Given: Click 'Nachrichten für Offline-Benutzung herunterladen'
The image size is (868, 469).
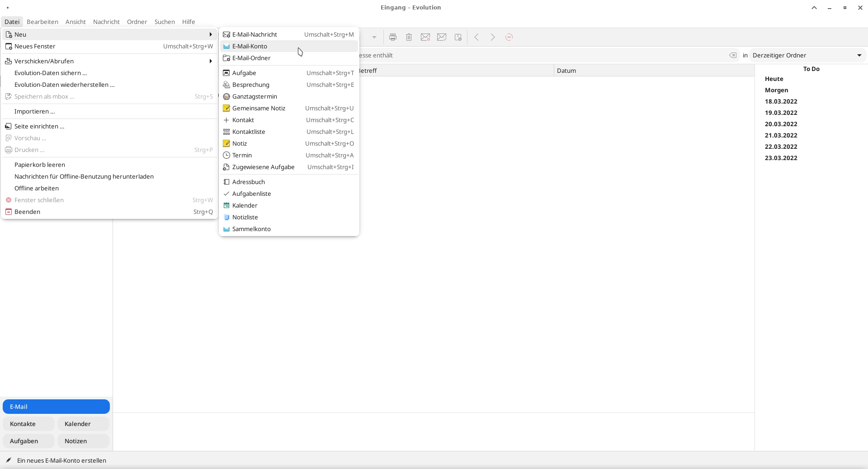Looking at the screenshot, I should point(110,176).
